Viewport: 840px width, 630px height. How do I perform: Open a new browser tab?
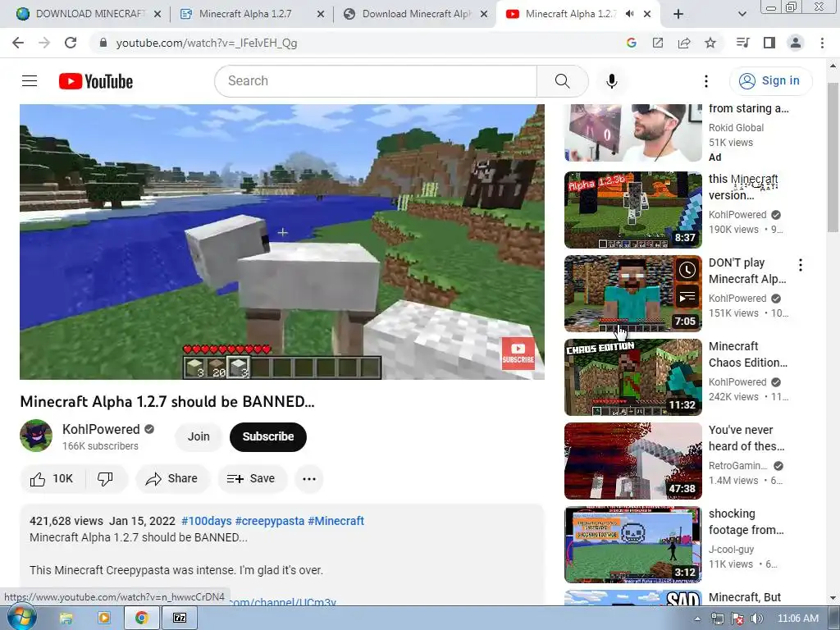tap(678, 14)
